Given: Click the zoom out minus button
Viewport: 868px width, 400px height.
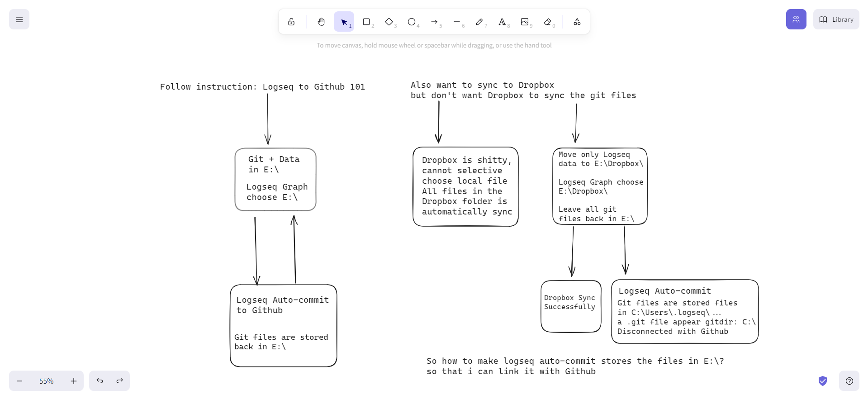Looking at the screenshot, I should (x=19, y=381).
